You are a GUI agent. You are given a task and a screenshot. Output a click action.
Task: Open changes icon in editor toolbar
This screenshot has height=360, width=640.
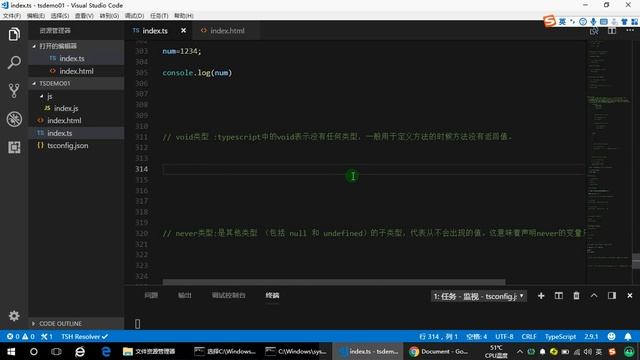coord(594,31)
